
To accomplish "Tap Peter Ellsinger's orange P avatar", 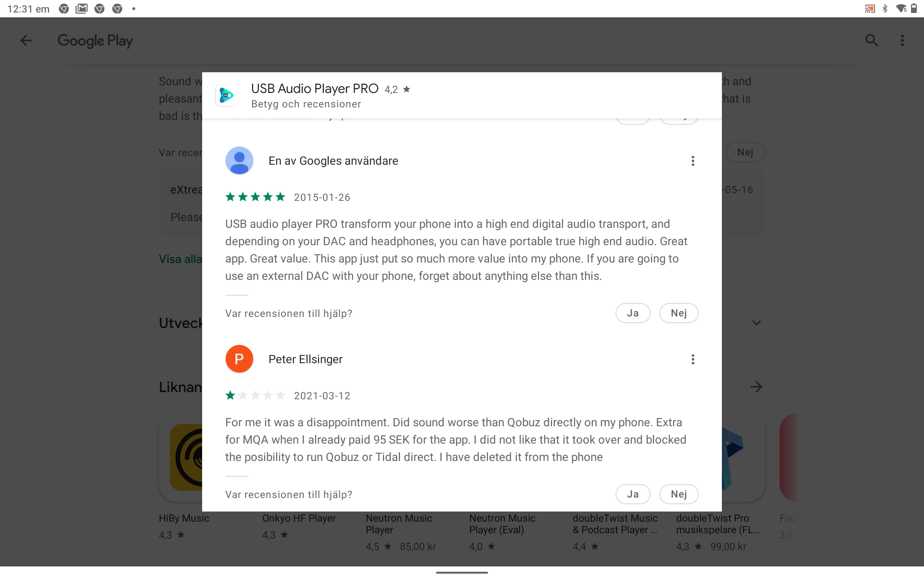I will [239, 359].
